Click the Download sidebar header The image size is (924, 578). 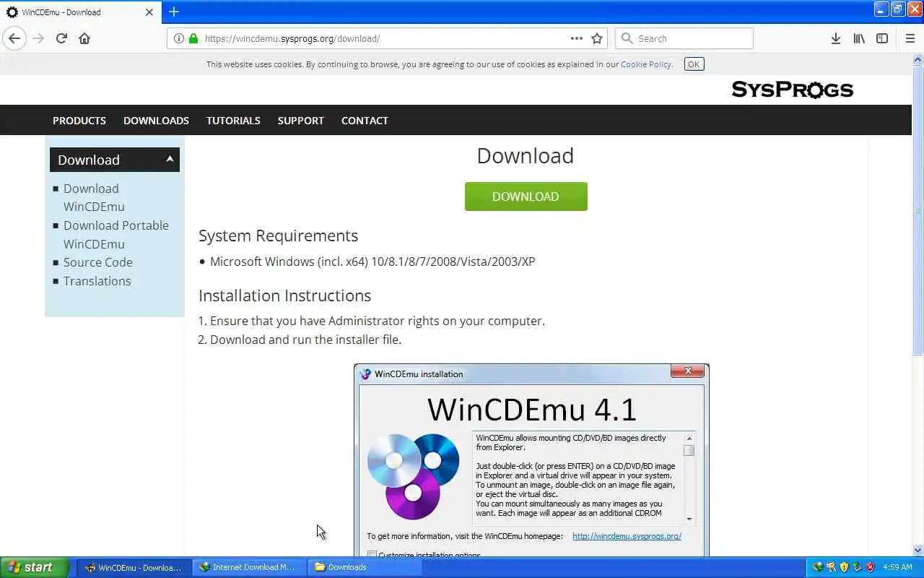click(x=115, y=160)
